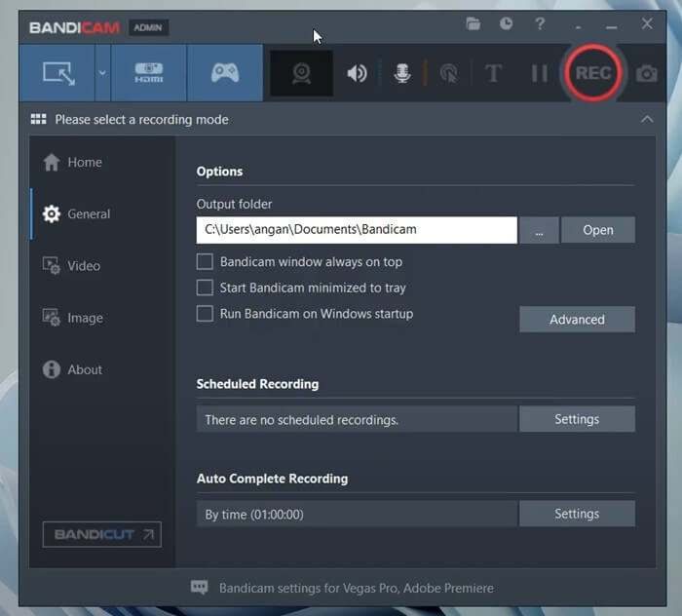Browse for output folder with the ... button
Screen dimensions: 682x616
point(540,230)
